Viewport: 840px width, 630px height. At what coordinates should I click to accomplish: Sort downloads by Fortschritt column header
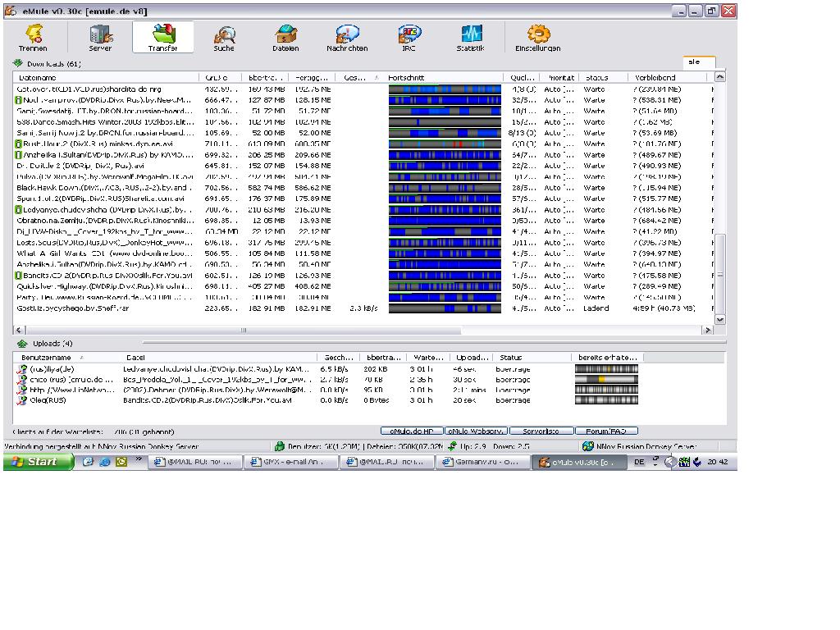(x=444, y=78)
